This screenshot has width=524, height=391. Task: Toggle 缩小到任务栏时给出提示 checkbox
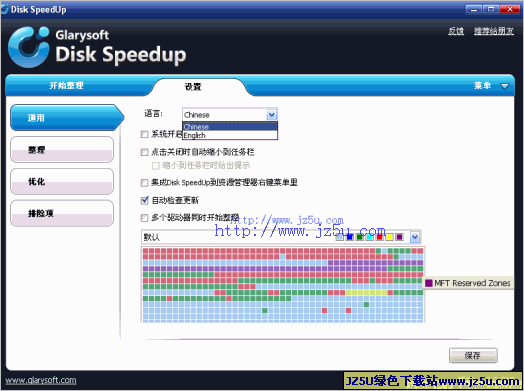click(155, 165)
